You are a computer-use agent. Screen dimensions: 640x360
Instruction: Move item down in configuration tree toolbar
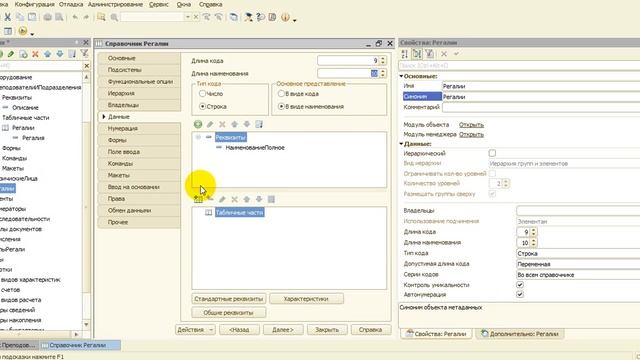(60, 54)
